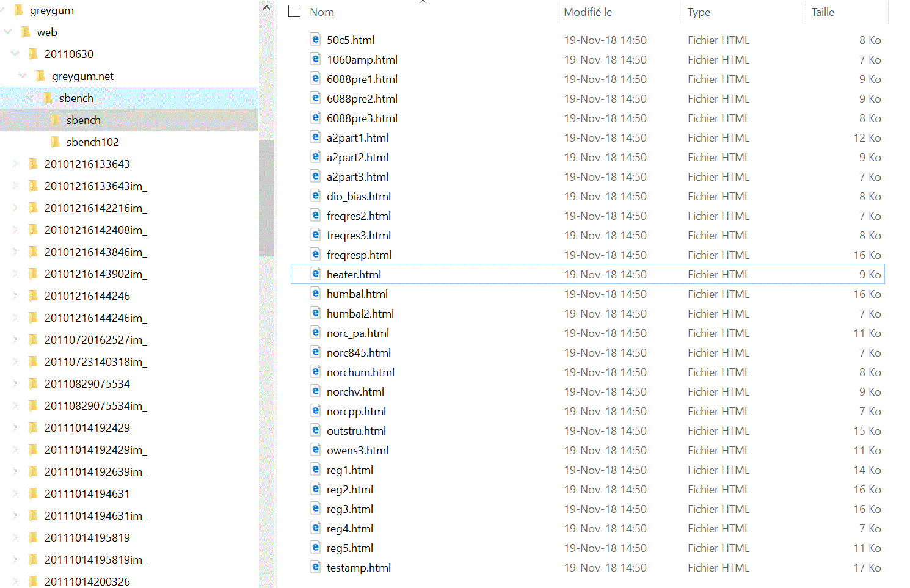
Task: Click the freqresp.html file icon
Action: [315, 255]
